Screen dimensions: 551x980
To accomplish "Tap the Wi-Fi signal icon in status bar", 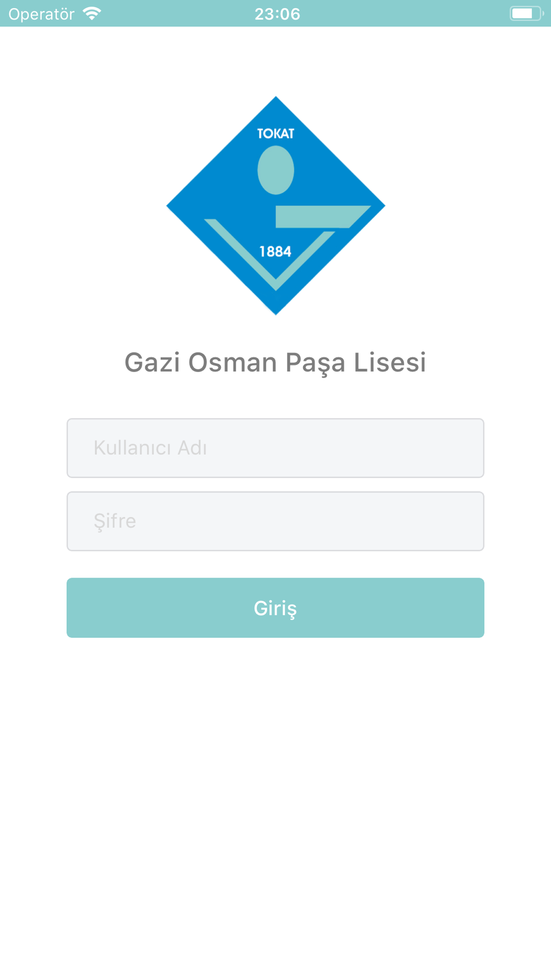I will [91, 14].
